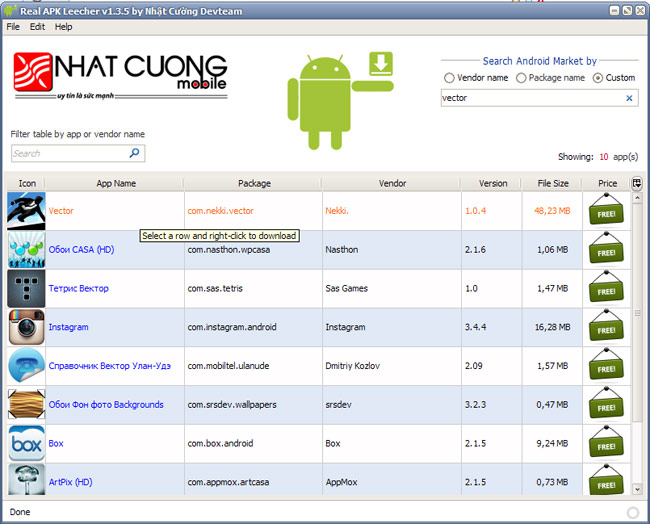Click the Box app icon
The height and width of the screenshot is (524, 650).
click(x=26, y=443)
